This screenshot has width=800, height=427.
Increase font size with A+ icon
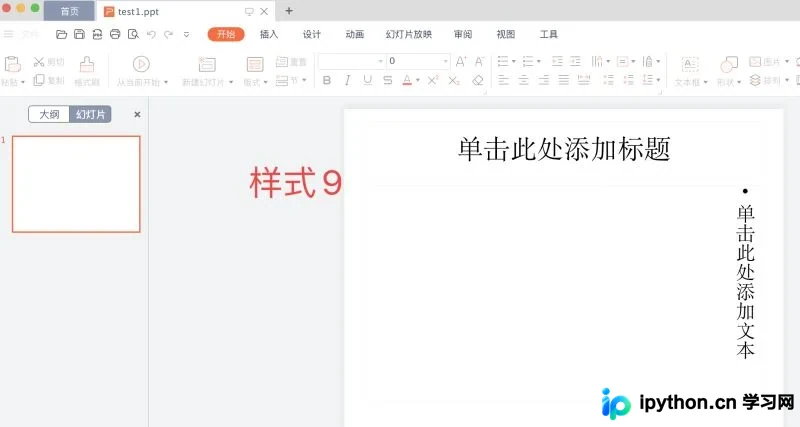[461, 61]
